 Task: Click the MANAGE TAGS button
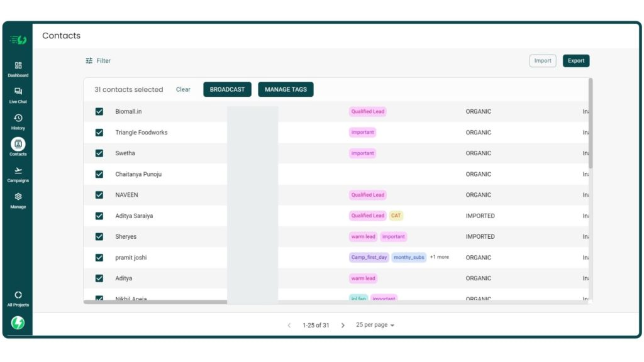286,90
